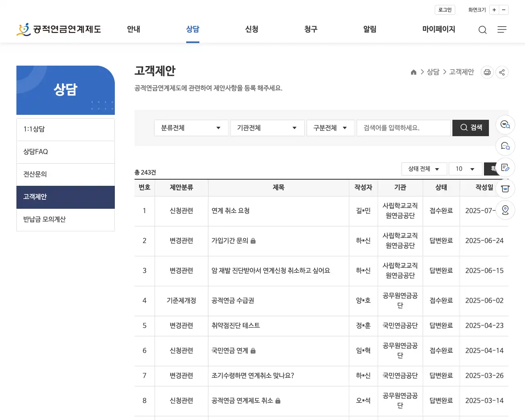Image resolution: width=525 pixels, height=420 pixels.
Task: Click the floating location pin branch-finder icon
Action: tap(505, 210)
